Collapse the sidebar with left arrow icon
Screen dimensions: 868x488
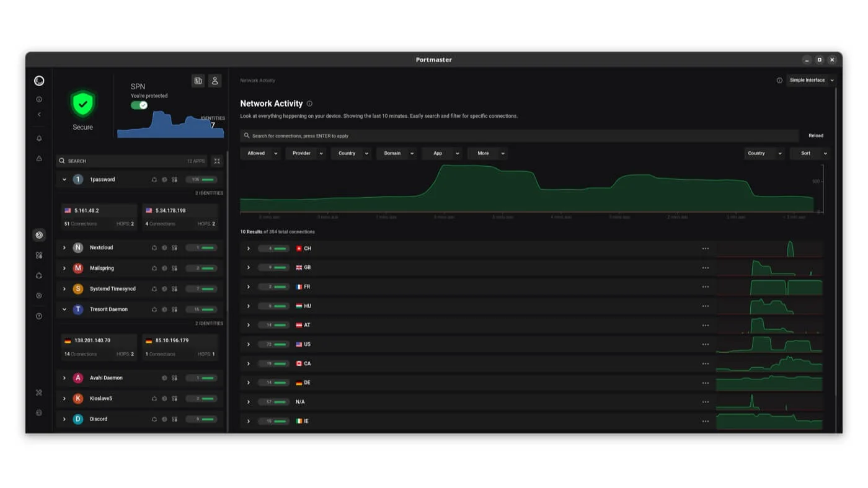(x=39, y=115)
